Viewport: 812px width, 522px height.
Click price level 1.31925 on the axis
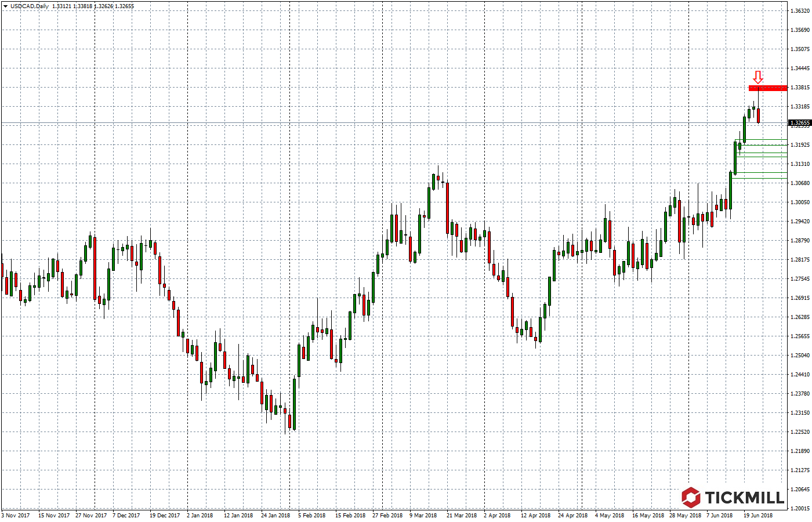800,145
